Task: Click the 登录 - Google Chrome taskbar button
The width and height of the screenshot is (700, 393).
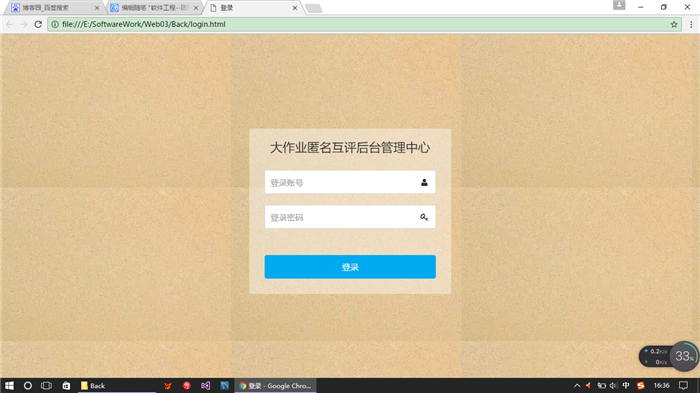Action: click(275, 385)
